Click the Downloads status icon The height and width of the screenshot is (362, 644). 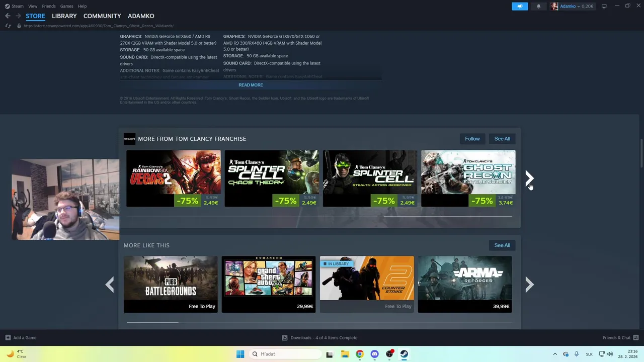(285, 338)
